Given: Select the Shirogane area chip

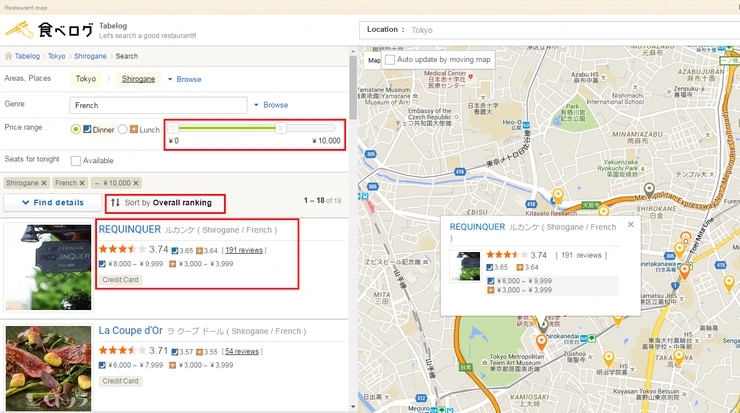Looking at the screenshot, I should tap(138, 79).
